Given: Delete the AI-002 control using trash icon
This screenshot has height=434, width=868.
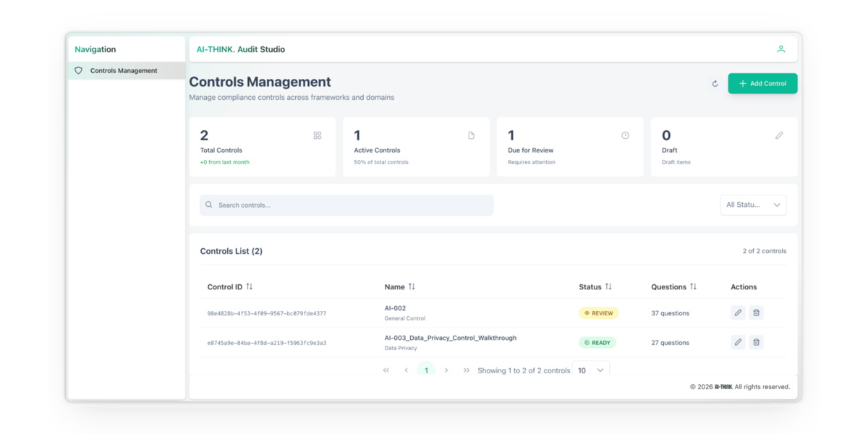Looking at the screenshot, I should [756, 313].
